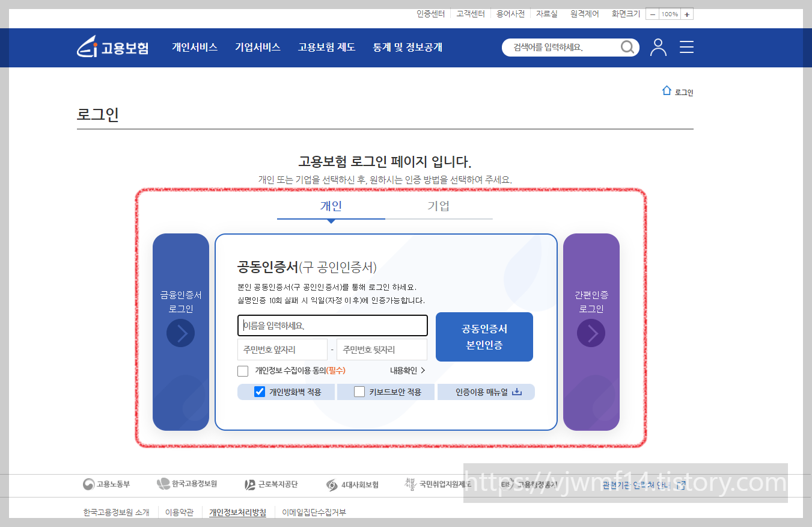Image resolution: width=812 pixels, height=527 pixels.
Task: Click the 고용보험 logo
Action: click(112, 48)
